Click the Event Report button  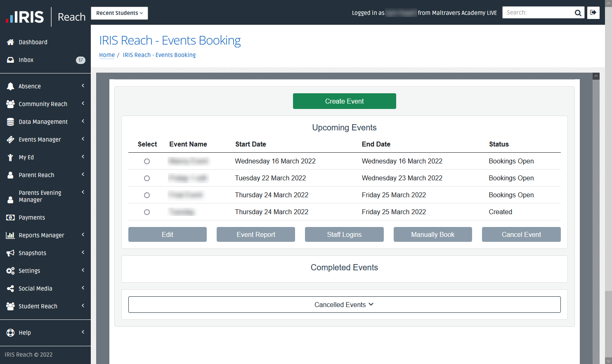pos(256,234)
